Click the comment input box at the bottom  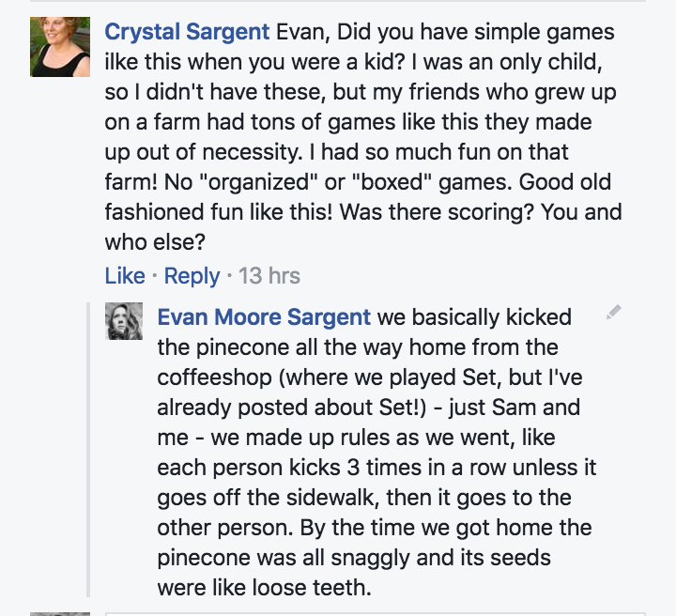[x=376, y=612]
